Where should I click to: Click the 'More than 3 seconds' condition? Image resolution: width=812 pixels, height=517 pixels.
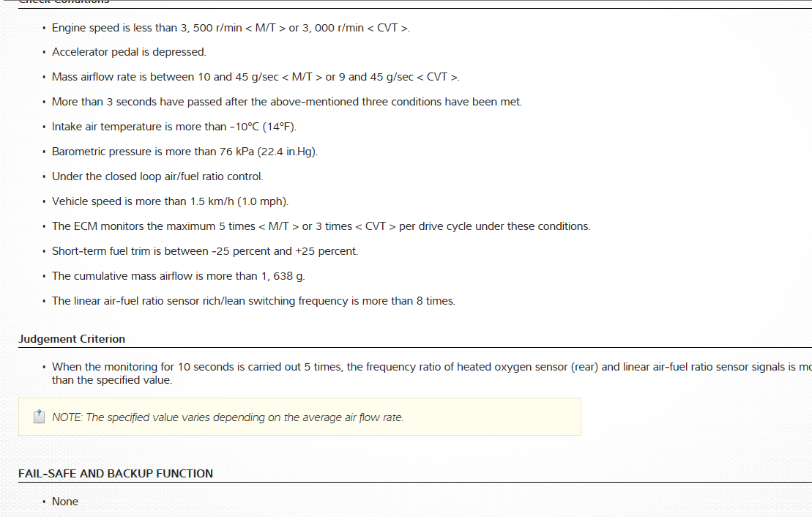click(x=287, y=102)
